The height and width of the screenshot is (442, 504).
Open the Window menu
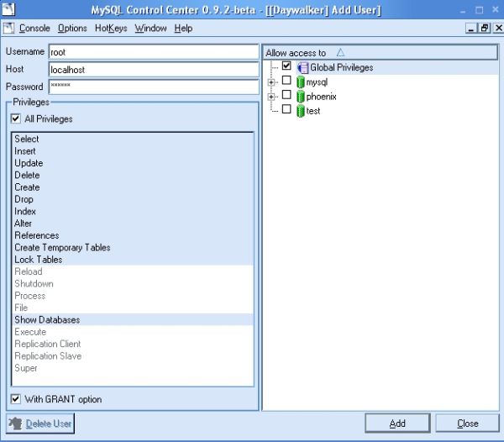150,29
